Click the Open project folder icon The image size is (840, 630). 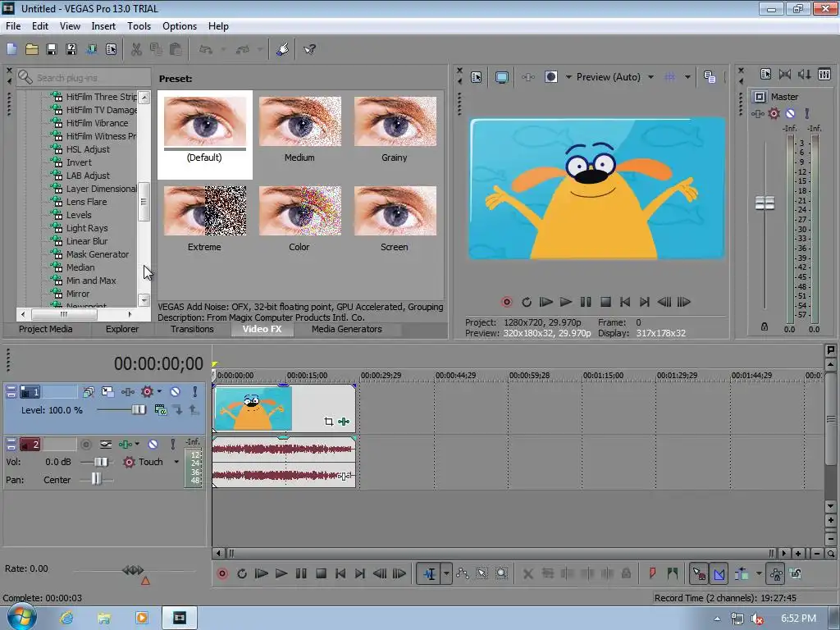click(32, 49)
